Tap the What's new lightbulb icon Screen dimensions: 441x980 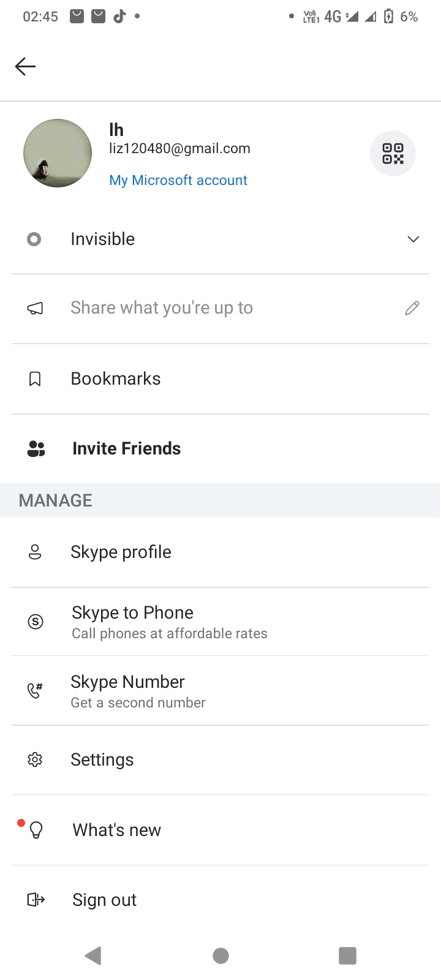[x=36, y=831]
